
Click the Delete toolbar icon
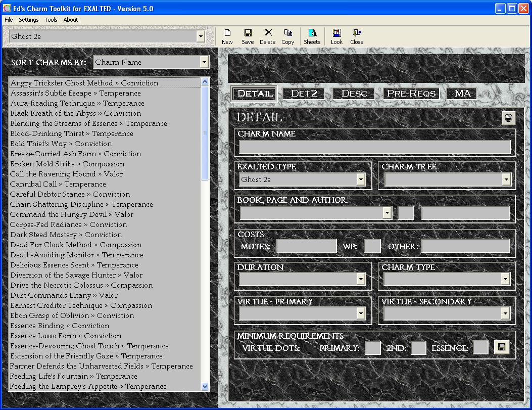pyautogui.click(x=268, y=36)
